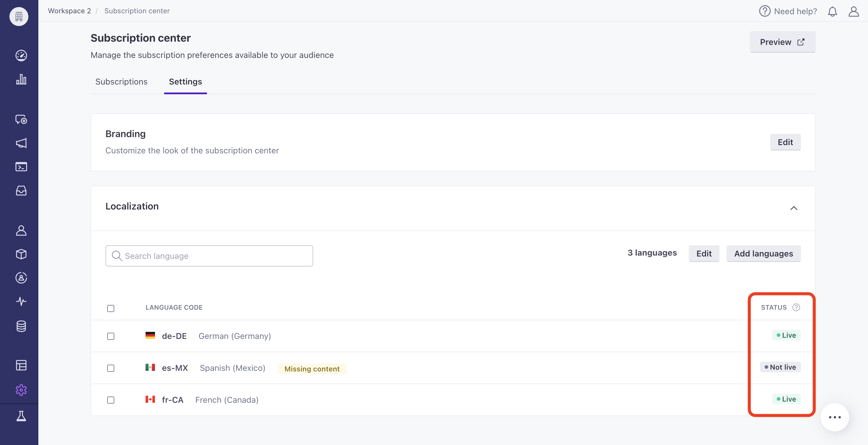The image size is (868, 445).
Task: Click the Preview button
Action: pyautogui.click(x=782, y=42)
